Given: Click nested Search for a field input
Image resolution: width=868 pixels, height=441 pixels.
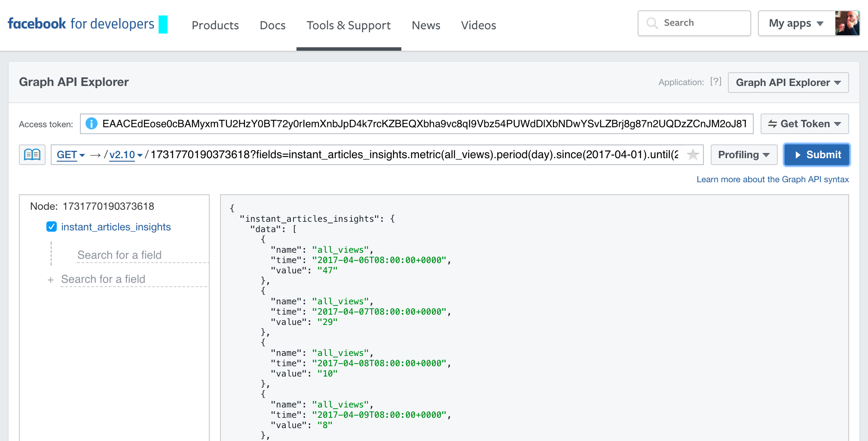Looking at the screenshot, I should click(x=142, y=255).
